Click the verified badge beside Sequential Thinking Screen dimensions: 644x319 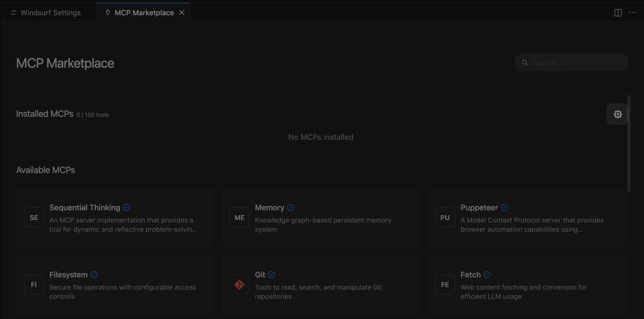point(126,207)
